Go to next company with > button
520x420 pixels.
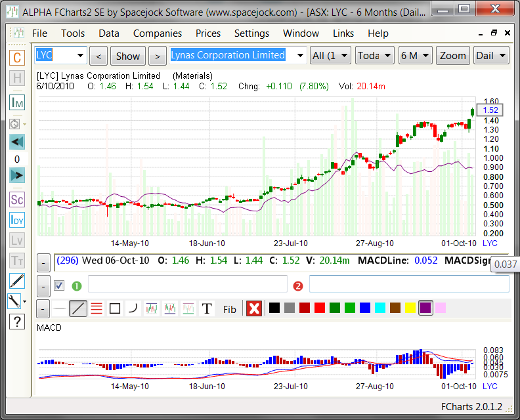(x=158, y=56)
